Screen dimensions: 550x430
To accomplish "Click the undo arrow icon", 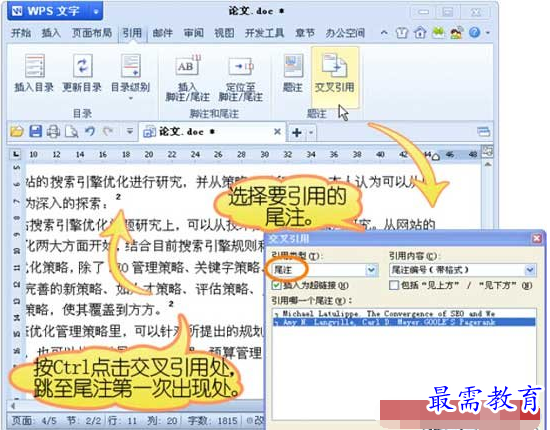I will (90, 131).
